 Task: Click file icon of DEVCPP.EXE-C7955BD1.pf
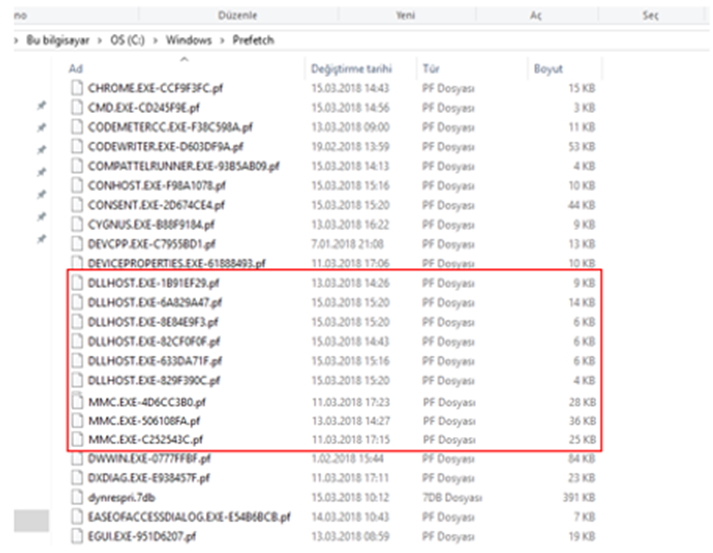(x=77, y=244)
